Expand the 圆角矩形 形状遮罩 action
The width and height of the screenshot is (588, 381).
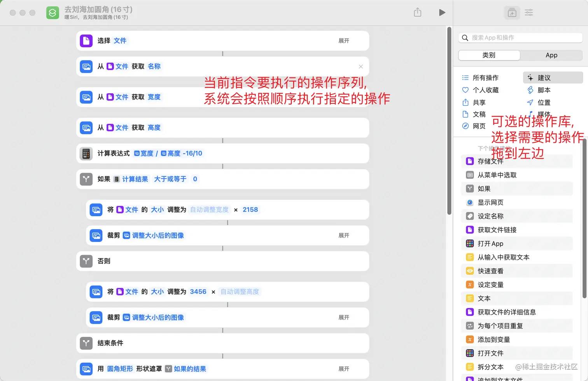[x=343, y=369]
